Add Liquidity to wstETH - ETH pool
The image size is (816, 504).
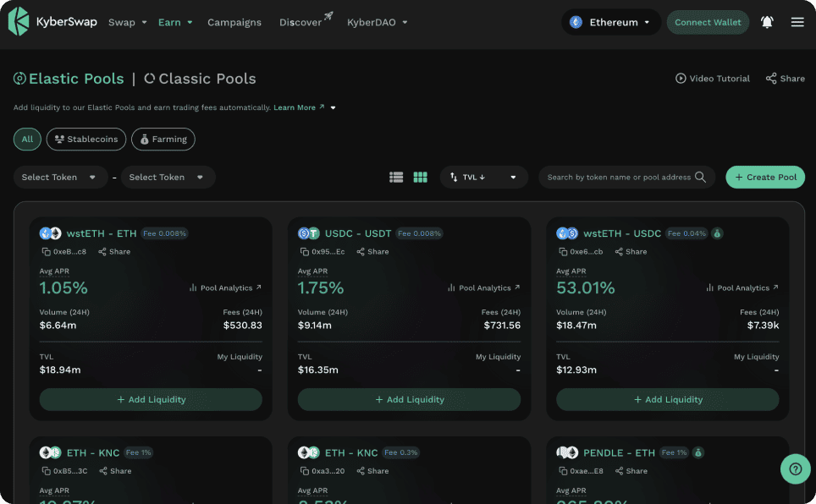(151, 399)
